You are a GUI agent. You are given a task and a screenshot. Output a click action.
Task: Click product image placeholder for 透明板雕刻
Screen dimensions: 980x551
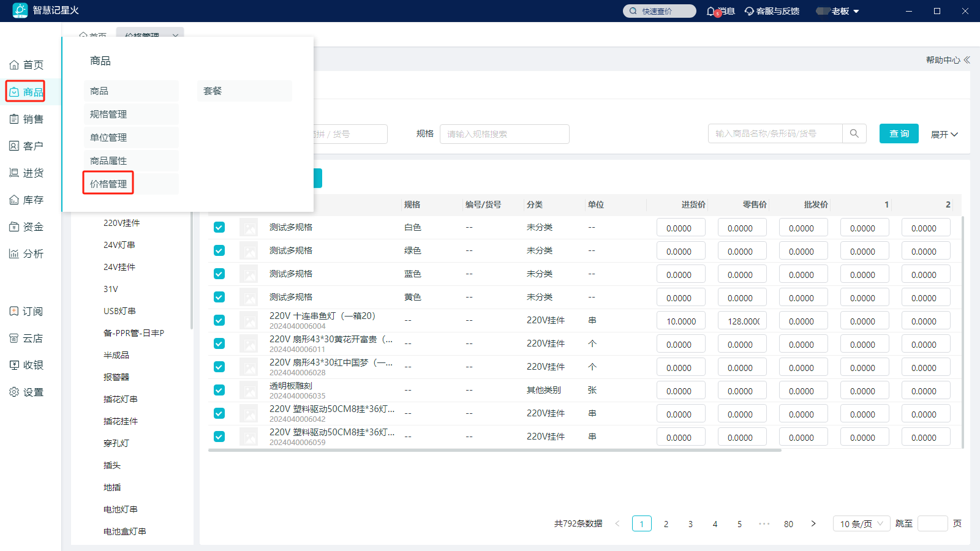[x=249, y=391]
